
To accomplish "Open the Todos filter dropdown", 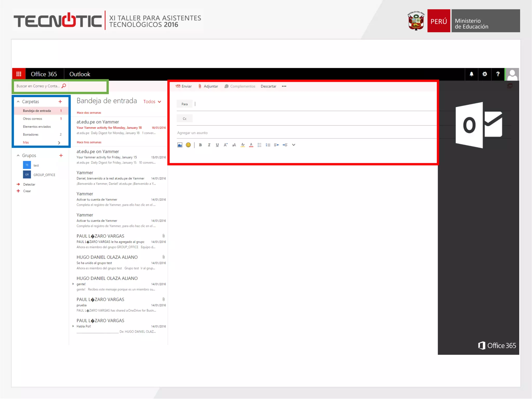I will (152, 102).
